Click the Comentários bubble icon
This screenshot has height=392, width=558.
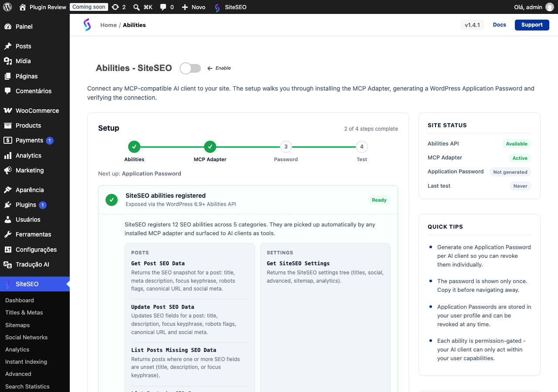pos(8,91)
